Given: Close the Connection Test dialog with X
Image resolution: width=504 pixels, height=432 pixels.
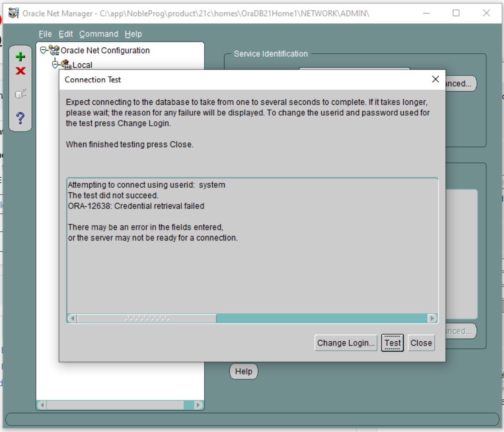Looking at the screenshot, I should pos(436,79).
